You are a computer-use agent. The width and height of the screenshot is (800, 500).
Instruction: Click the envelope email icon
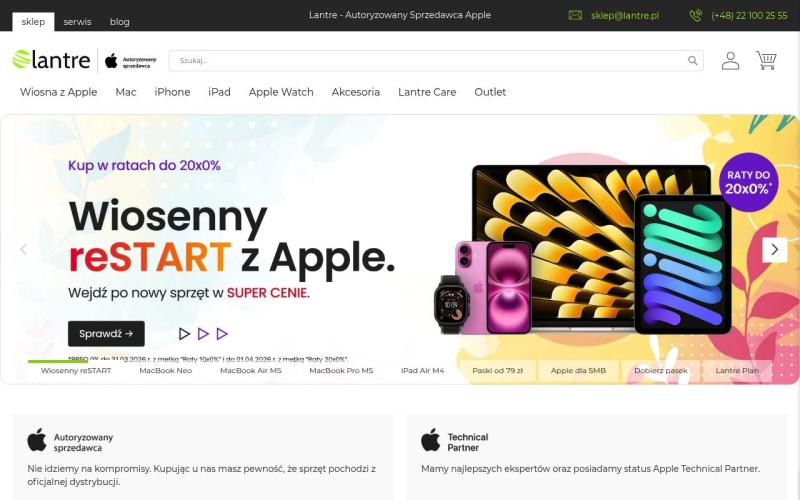coord(575,15)
